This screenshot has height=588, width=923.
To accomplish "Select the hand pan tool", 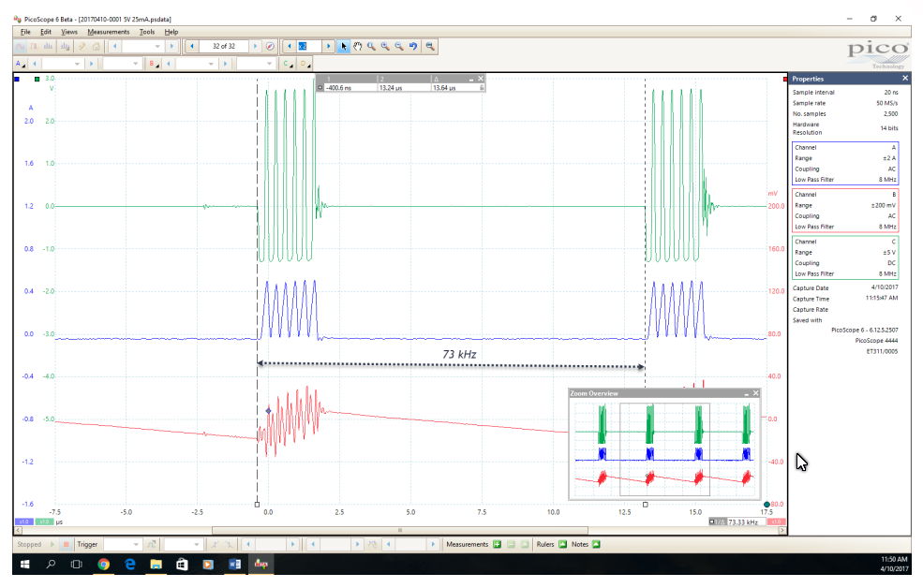I will (357, 46).
